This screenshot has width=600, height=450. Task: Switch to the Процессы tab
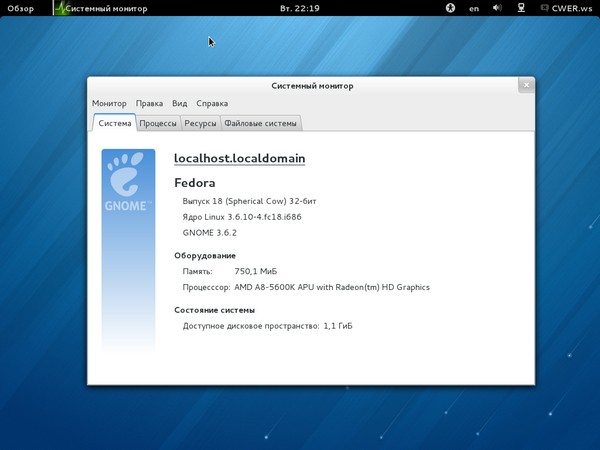[158, 123]
